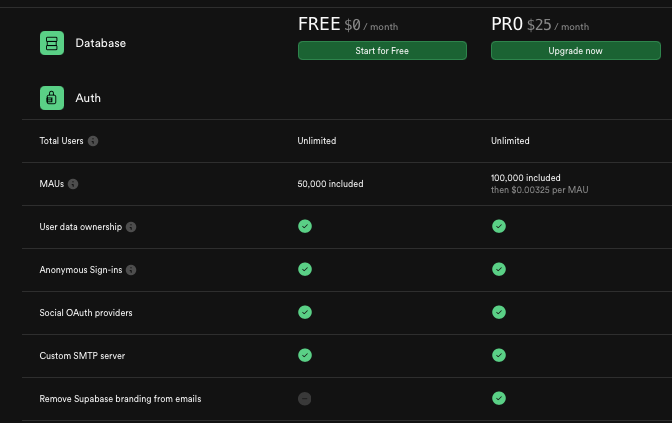The image size is (672, 423).
Task: Click the Social OAuth providers label
Action: 86,313
